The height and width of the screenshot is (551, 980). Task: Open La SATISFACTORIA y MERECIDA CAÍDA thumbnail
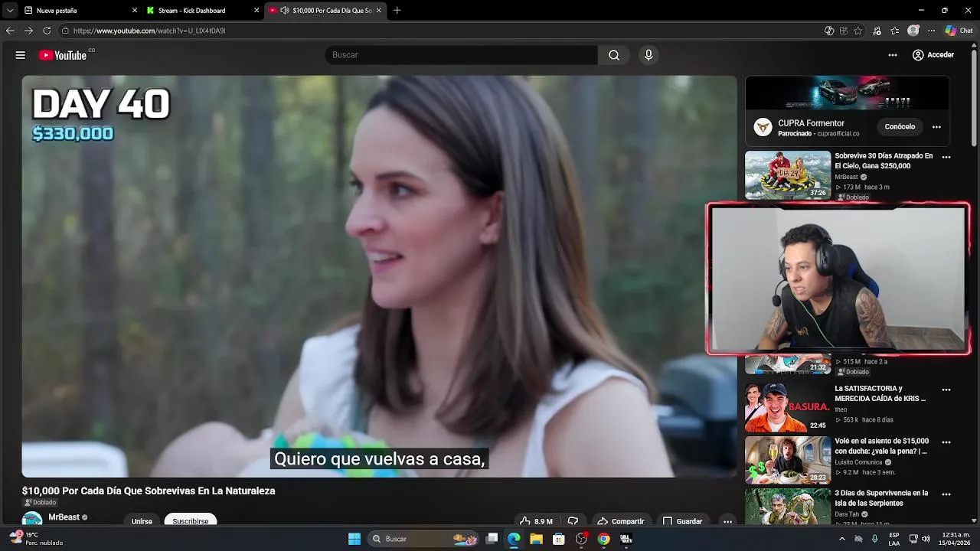click(788, 408)
